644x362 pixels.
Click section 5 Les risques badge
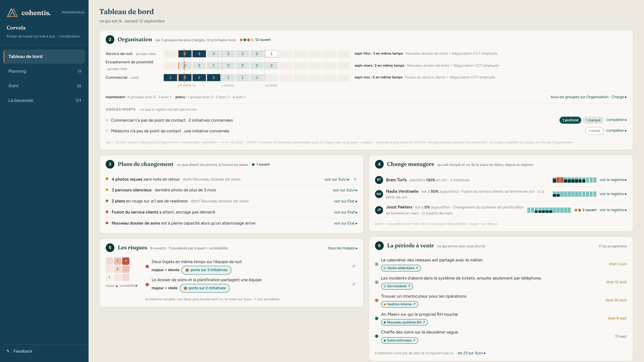tap(110, 248)
